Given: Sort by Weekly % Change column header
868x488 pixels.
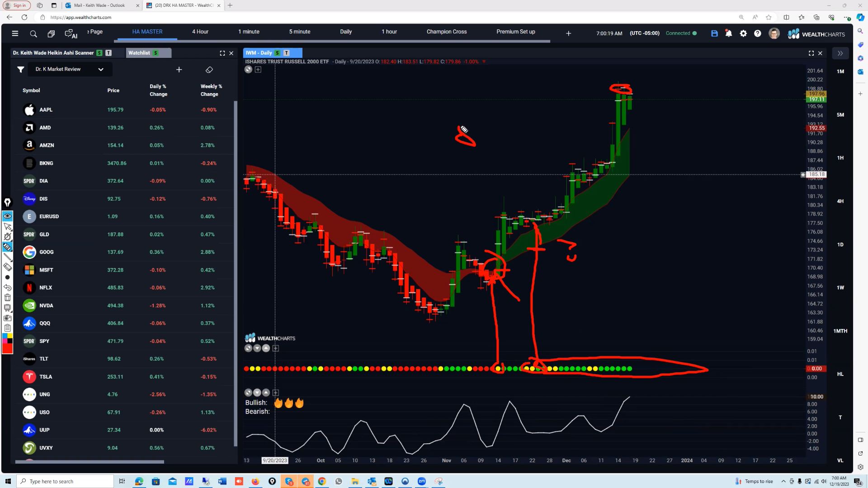Looking at the screenshot, I should [x=211, y=90].
